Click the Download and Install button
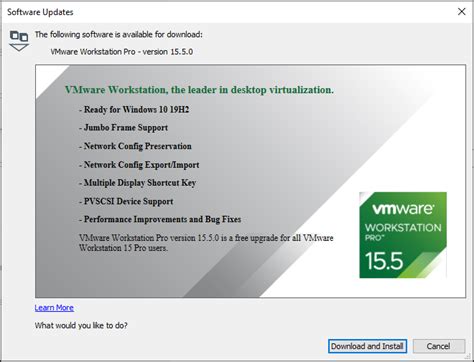474x362 pixels. 367,346
